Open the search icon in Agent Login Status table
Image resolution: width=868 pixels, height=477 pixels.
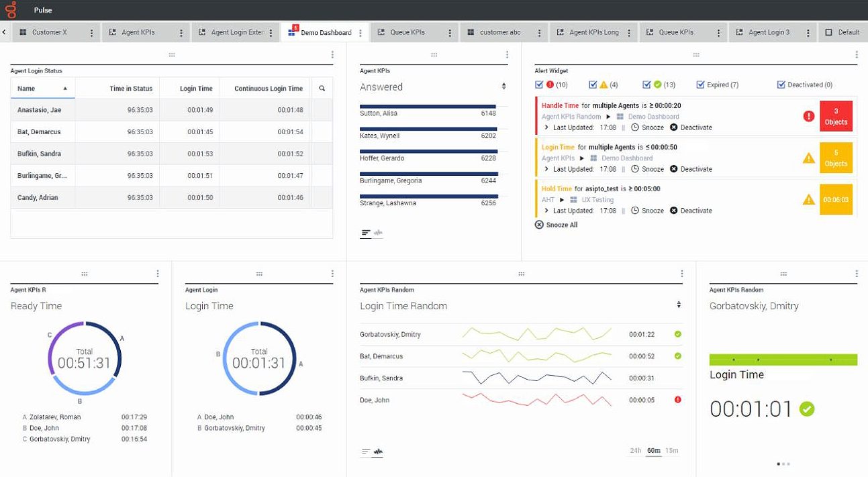tap(323, 87)
